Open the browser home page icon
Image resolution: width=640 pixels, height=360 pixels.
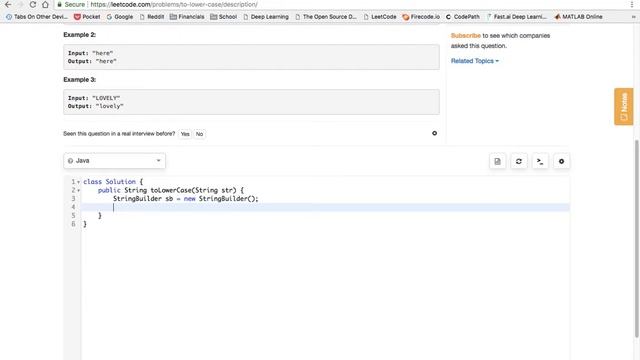45,4
